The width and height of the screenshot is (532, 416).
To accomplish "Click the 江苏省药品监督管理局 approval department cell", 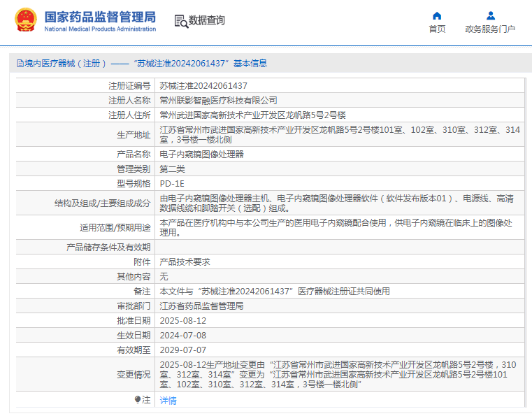I will tap(201, 306).
